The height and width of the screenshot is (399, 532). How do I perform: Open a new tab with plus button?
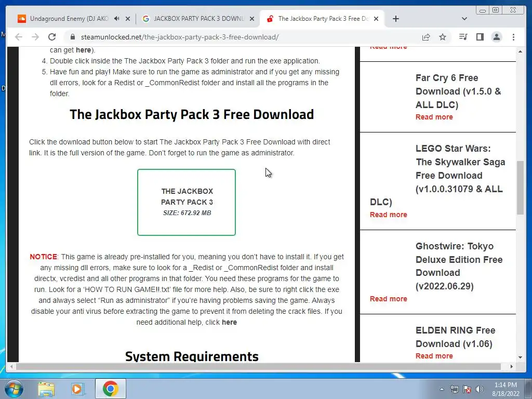(x=395, y=19)
